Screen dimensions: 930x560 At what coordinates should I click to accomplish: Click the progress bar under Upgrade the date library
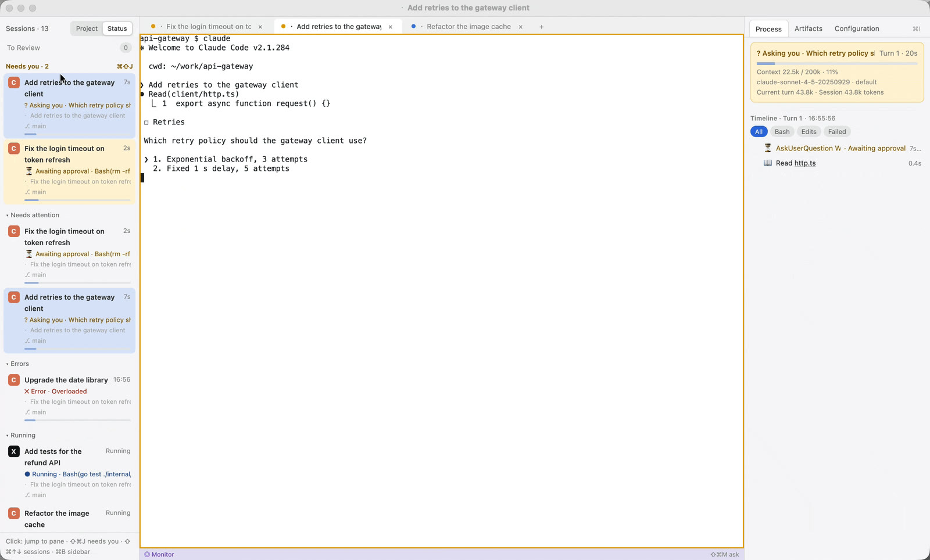[77, 420]
